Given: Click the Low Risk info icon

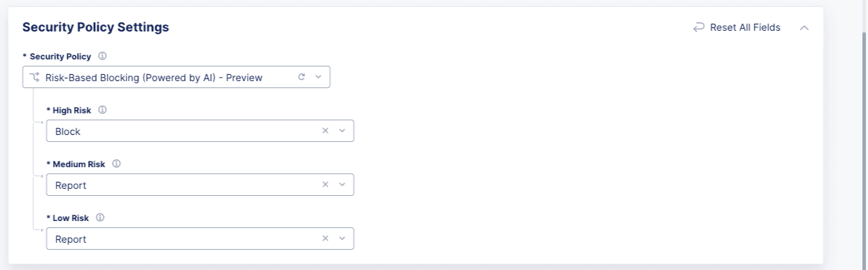Looking at the screenshot, I should [100, 218].
